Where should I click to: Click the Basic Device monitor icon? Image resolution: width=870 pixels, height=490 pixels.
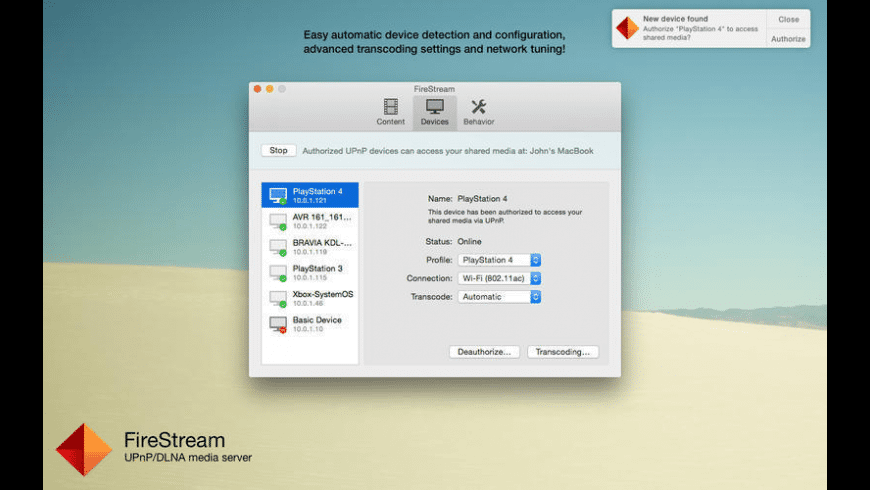point(278,324)
